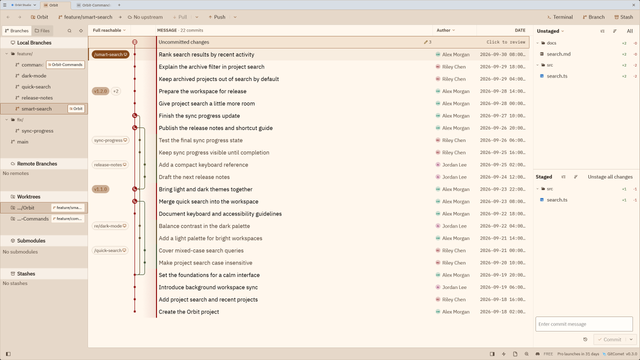
Task: Select the Files sidebar tab
Action: click(42, 31)
